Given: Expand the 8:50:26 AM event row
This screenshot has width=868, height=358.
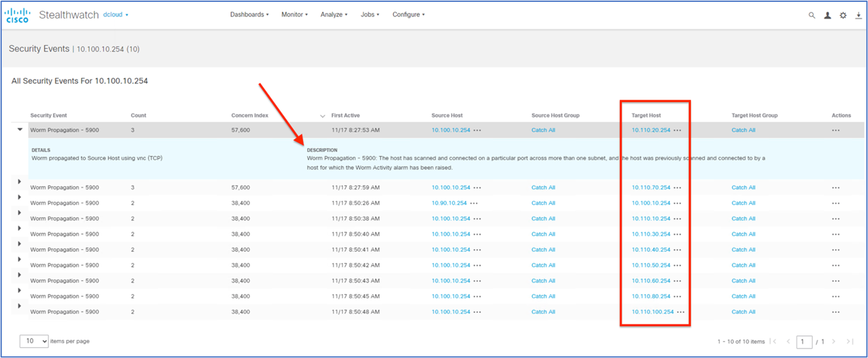Looking at the screenshot, I should point(19,197).
